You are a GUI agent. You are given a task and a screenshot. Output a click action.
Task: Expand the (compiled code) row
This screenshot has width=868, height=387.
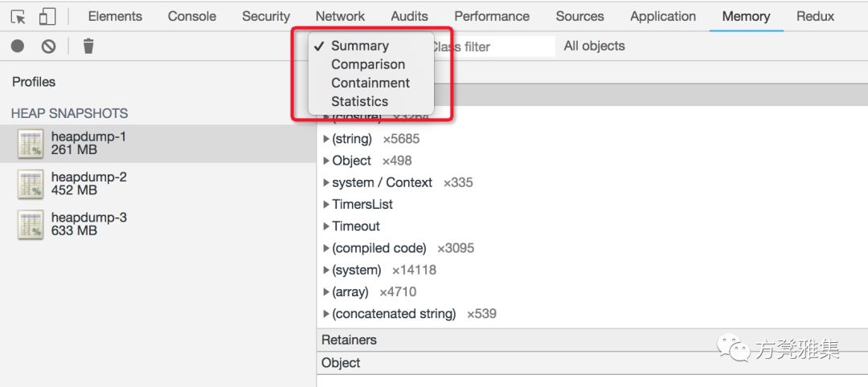tap(326, 248)
